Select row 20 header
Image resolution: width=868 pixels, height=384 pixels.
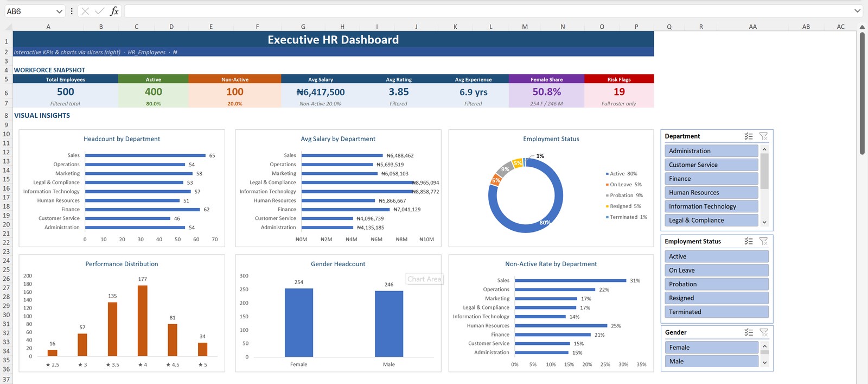(x=6, y=224)
